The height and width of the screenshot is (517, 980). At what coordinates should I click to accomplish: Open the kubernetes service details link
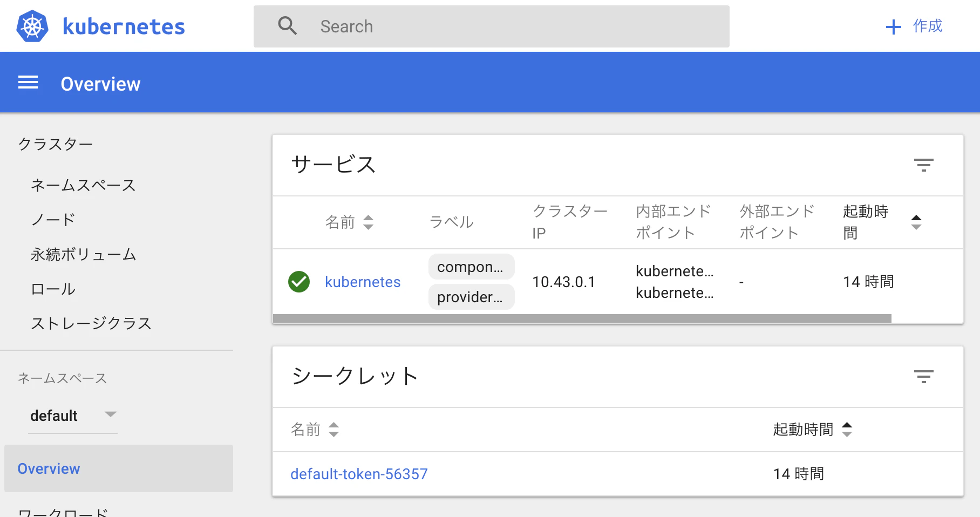pos(362,281)
